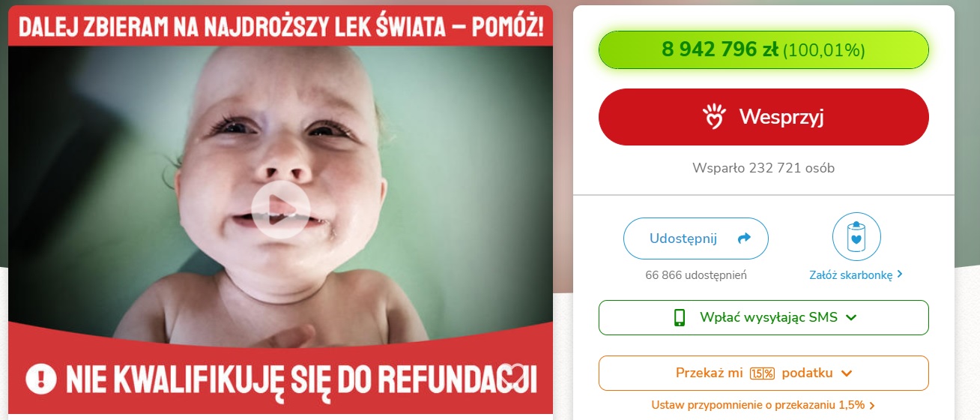Viewport: 980px width, 420px height.
Task: Click the exclamation mark icon on the red banner
Action: (41, 377)
